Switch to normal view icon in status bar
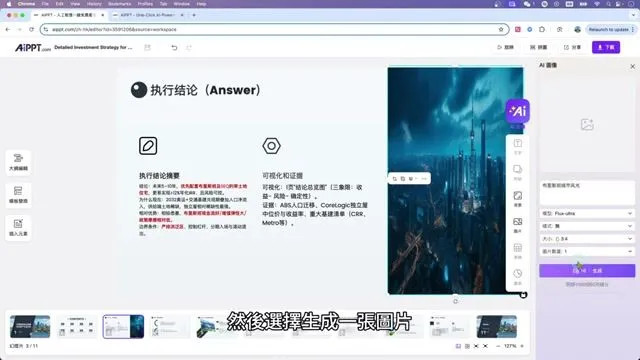Image resolution: width=640 pixels, height=360 pixels. tap(458, 346)
